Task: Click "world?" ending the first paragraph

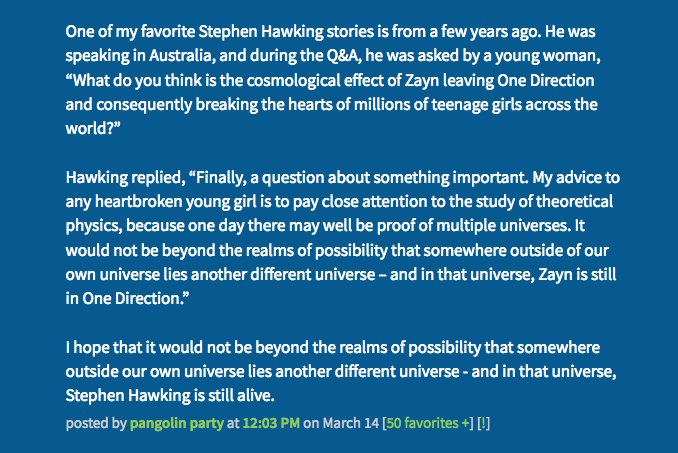Action: [x=93, y=128]
